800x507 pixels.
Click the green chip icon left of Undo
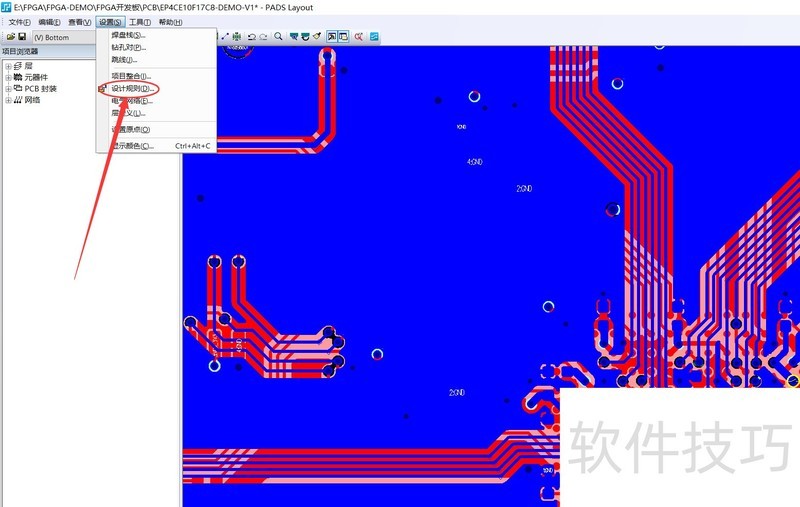pos(237,36)
